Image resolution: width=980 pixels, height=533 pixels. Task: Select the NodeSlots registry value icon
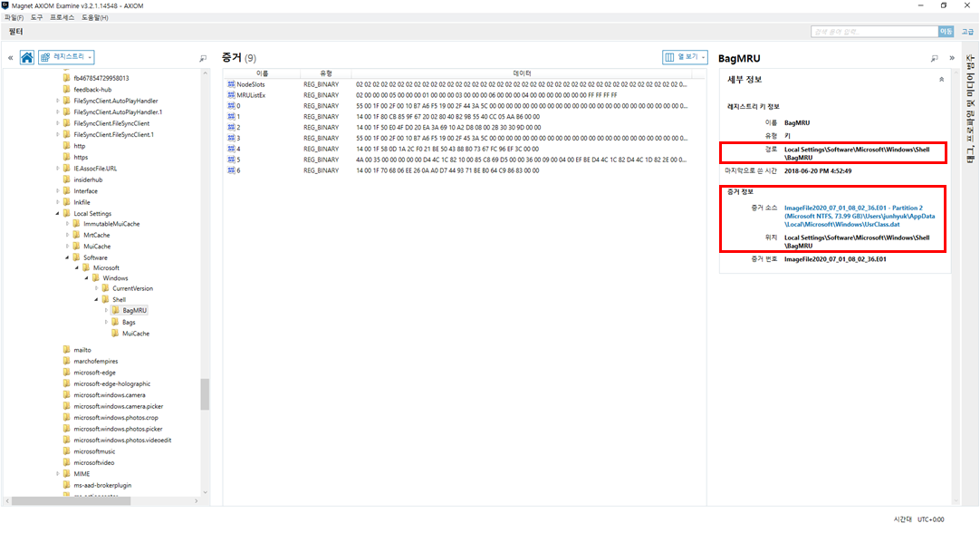pyautogui.click(x=231, y=84)
